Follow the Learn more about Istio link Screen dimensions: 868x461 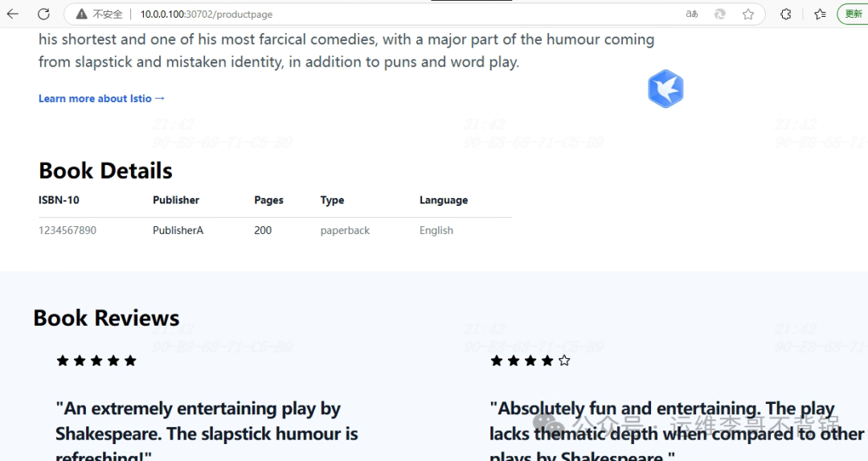(102, 98)
